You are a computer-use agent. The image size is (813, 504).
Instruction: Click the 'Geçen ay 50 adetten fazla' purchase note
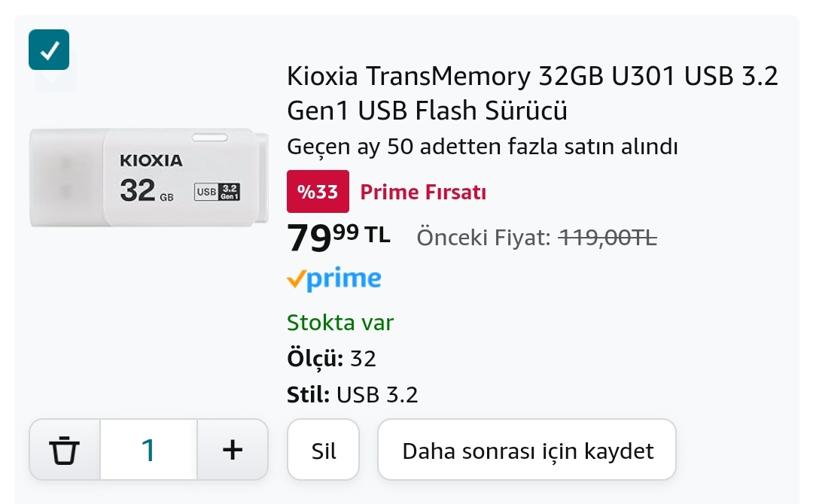[x=483, y=147]
